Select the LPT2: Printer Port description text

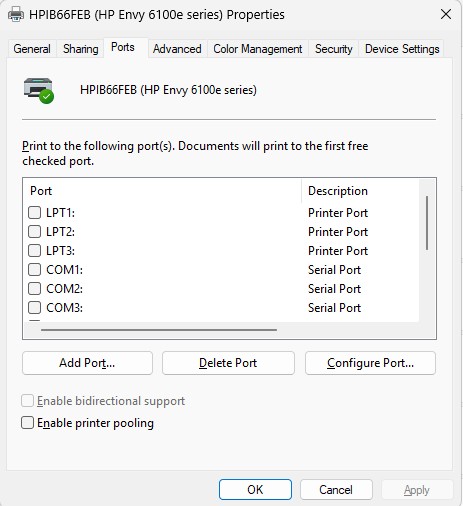tap(338, 232)
